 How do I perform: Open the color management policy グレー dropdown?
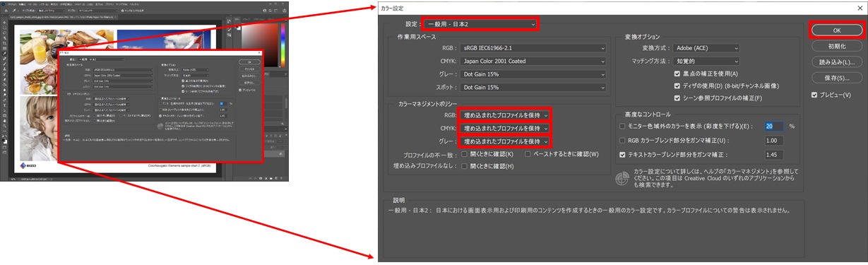[x=504, y=141]
